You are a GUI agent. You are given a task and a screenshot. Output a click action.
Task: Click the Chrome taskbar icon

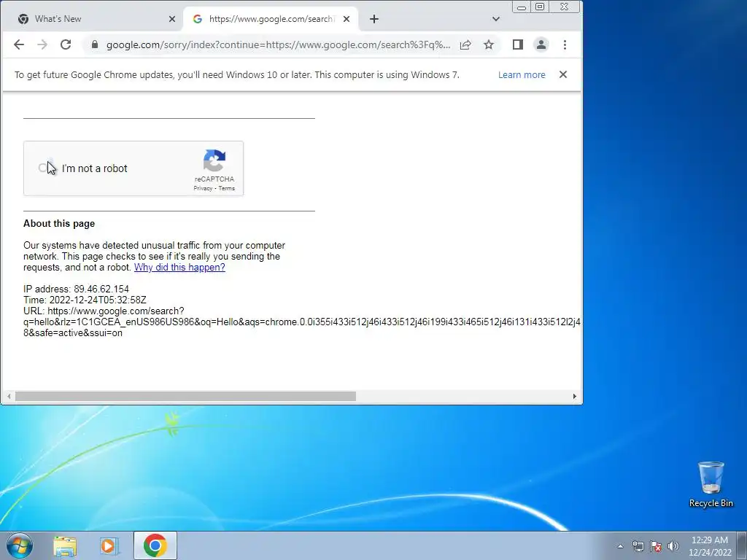click(x=155, y=545)
